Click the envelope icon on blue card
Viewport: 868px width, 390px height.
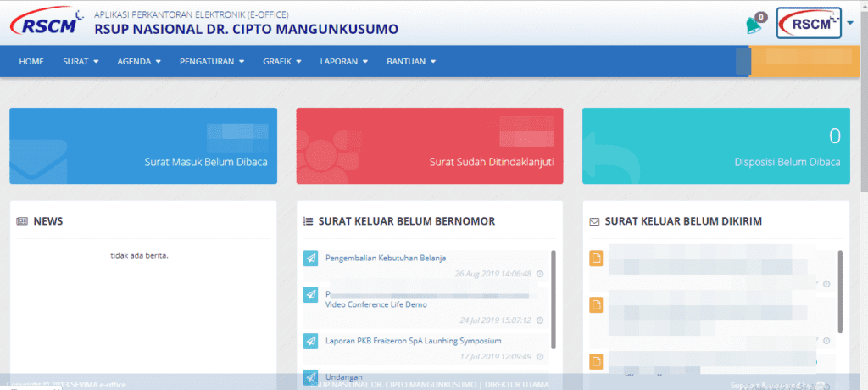tap(38, 161)
